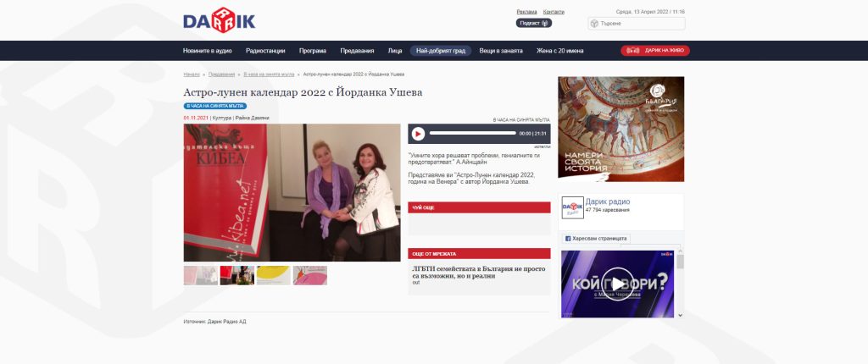
Task: Select the first gallery thumbnail
Action: tap(201, 275)
